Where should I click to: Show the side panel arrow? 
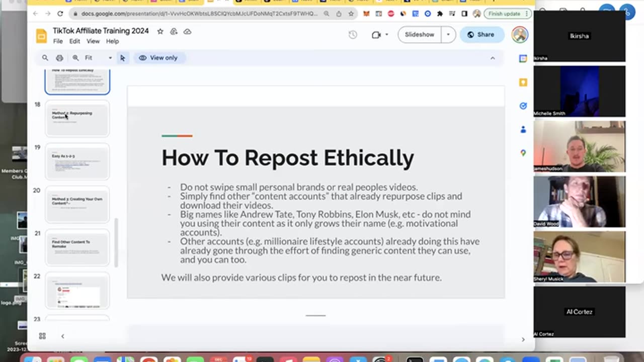pos(523,339)
